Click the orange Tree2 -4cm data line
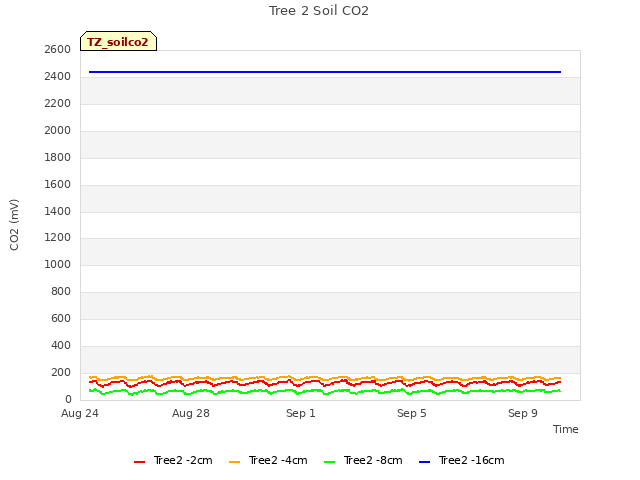 coord(325,378)
